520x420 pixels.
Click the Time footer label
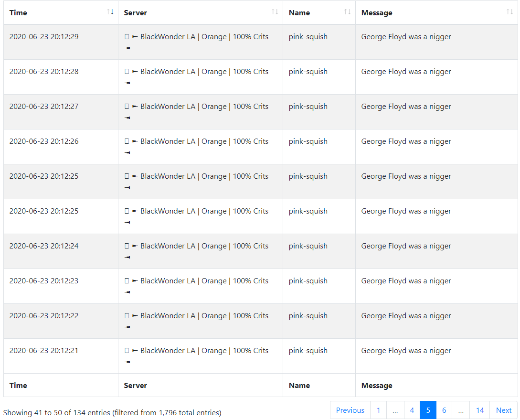pyautogui.click(x=18, y=385)
